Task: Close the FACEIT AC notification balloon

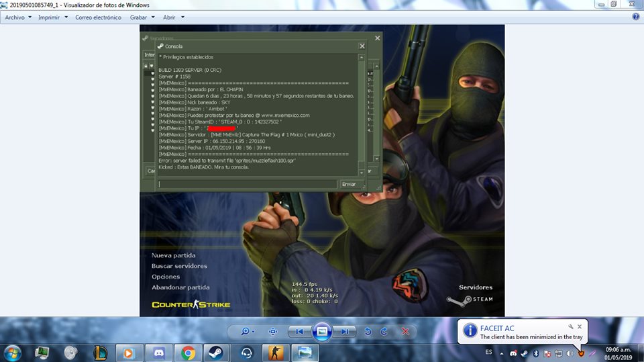Action: (x=580, y=326)
